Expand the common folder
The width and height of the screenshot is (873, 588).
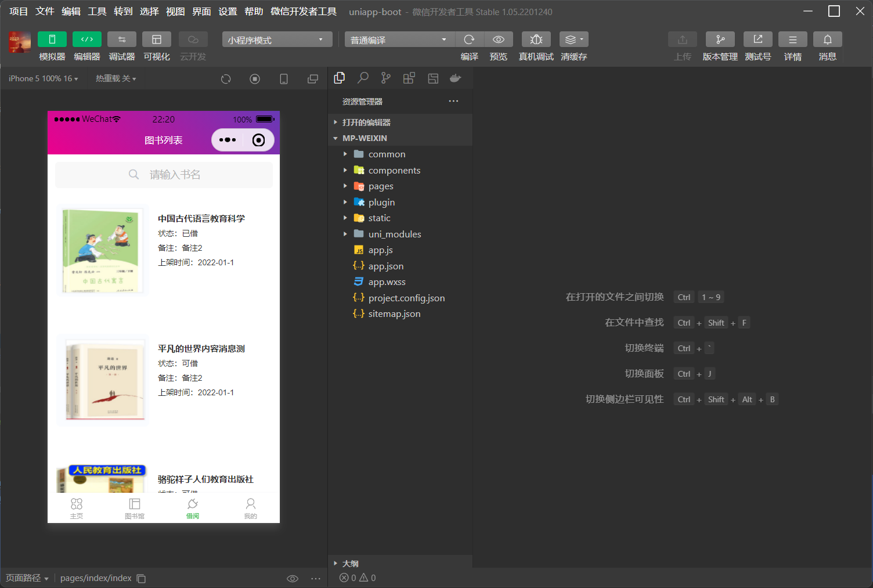(x=400, y=154)
